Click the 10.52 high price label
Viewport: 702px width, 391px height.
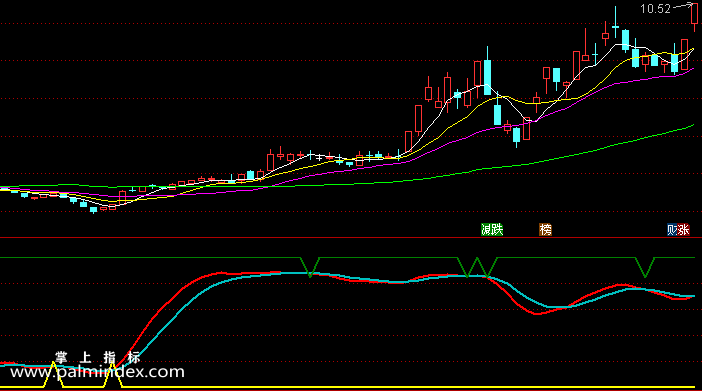coord(655,9)
